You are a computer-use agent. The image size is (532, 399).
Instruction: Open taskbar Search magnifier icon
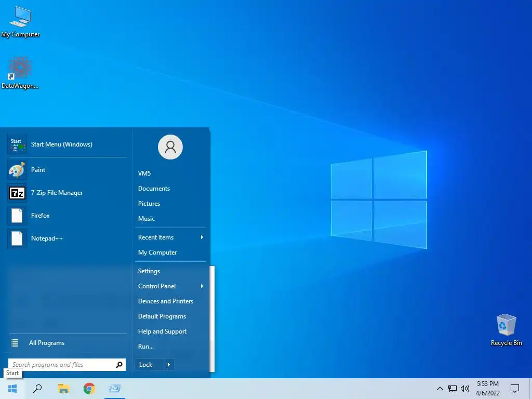click(x=37, y=389)
